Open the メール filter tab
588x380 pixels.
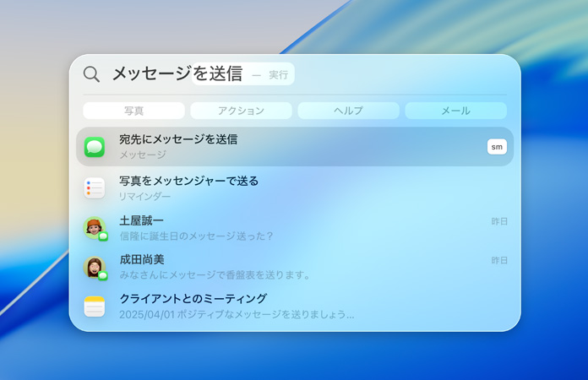coord(455,111)
